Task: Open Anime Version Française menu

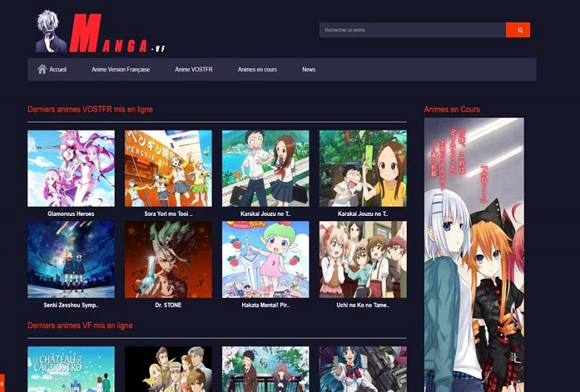Action: pyautogui.click(x=120, y=70)
